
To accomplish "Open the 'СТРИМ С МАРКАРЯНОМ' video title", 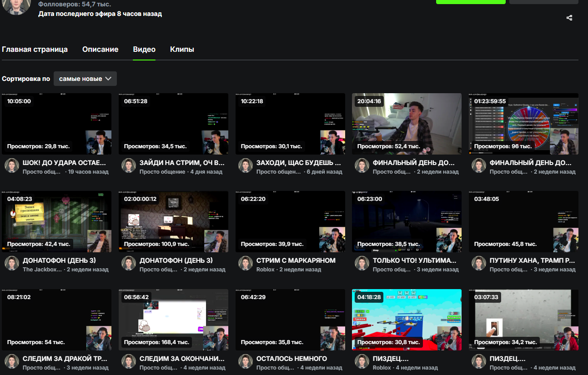I will click(x=296, y=260).
